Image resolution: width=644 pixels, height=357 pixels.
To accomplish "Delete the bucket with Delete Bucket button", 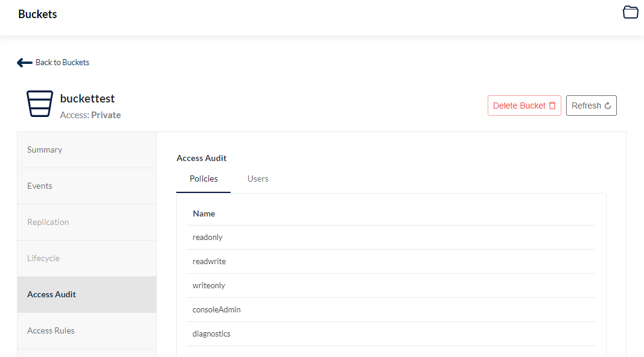I will (x=524, y=106).
